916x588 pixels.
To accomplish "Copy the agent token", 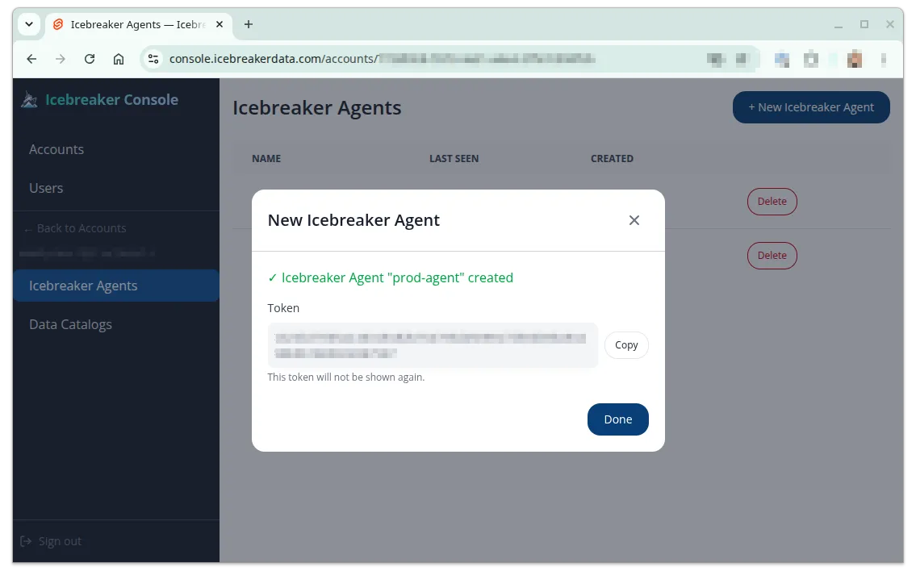I will coord(626,345).
